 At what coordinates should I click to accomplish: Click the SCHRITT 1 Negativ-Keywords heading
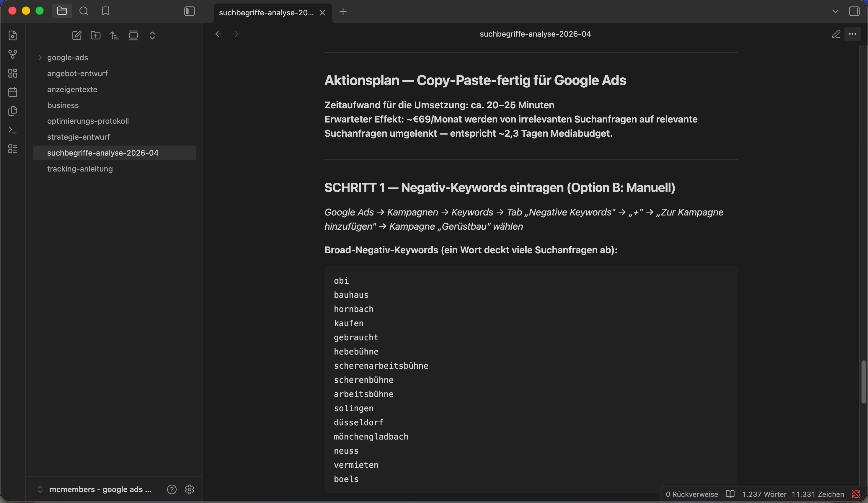tap(500, 188)
